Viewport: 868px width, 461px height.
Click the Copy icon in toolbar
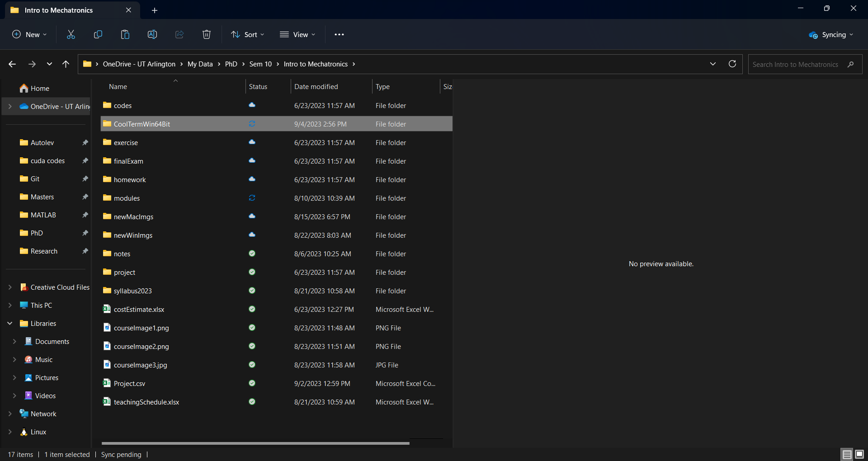98,35
